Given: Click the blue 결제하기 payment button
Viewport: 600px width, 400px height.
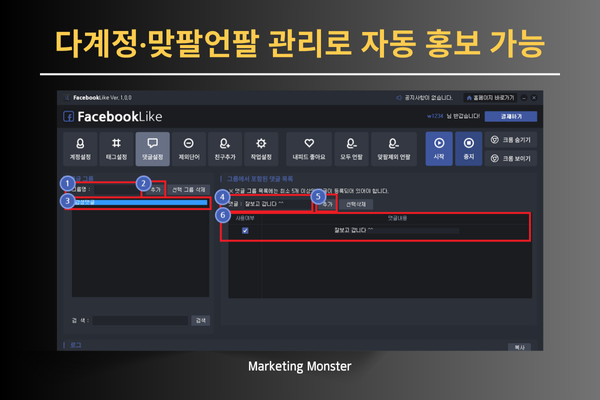Looking at the screenshot, I should pos(511,116).
